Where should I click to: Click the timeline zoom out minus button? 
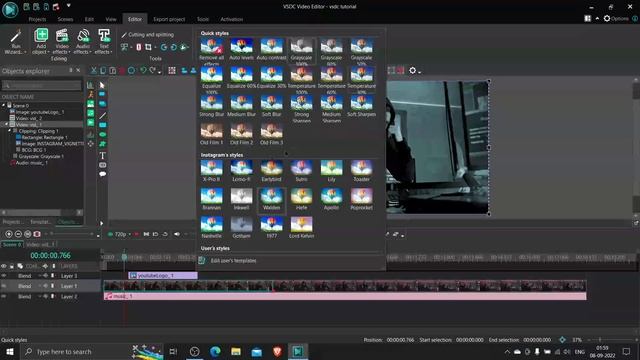coord(18,234)
